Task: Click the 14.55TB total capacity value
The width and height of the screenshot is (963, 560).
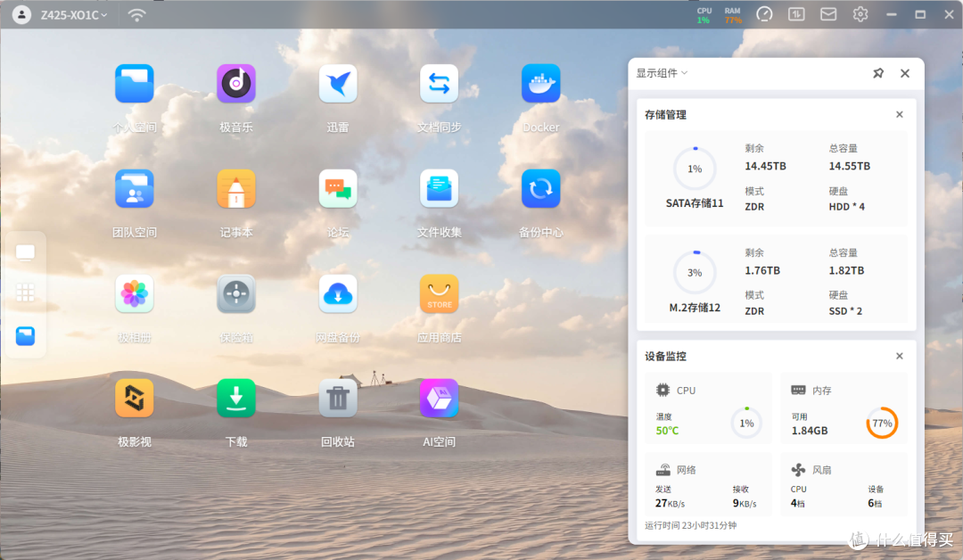Action: [850, 166]
